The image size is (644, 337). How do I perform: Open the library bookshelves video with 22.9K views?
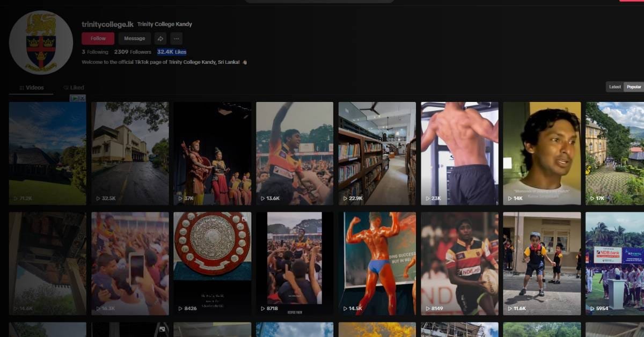377,153
